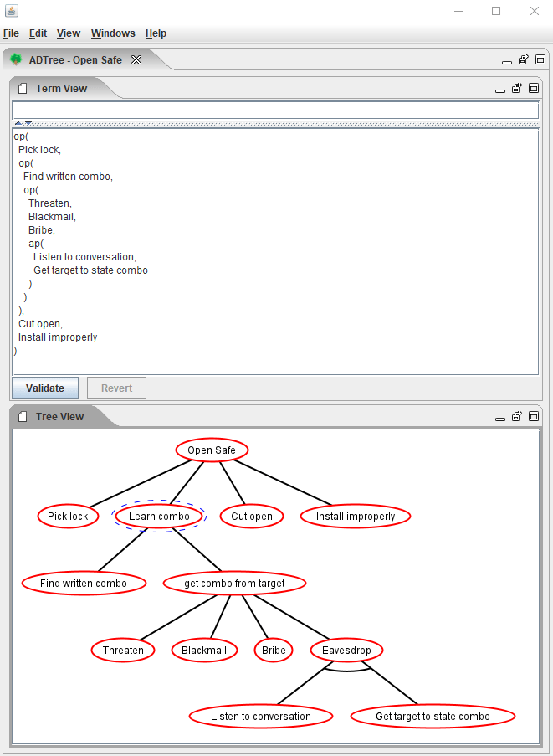The height and width of the screenshot is (756, 553).
Task: Click the Validate button
Action: 45,388
